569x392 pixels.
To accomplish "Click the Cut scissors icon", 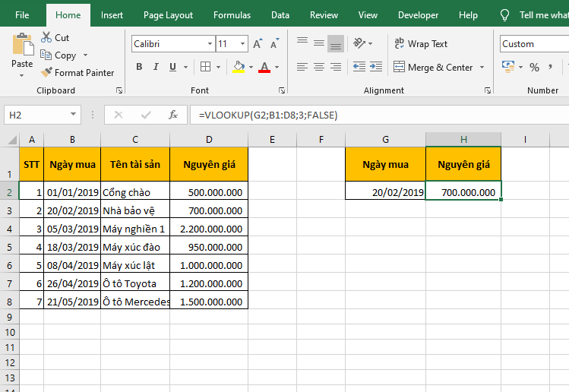I will pyautogui.click(x=46, y=37).
